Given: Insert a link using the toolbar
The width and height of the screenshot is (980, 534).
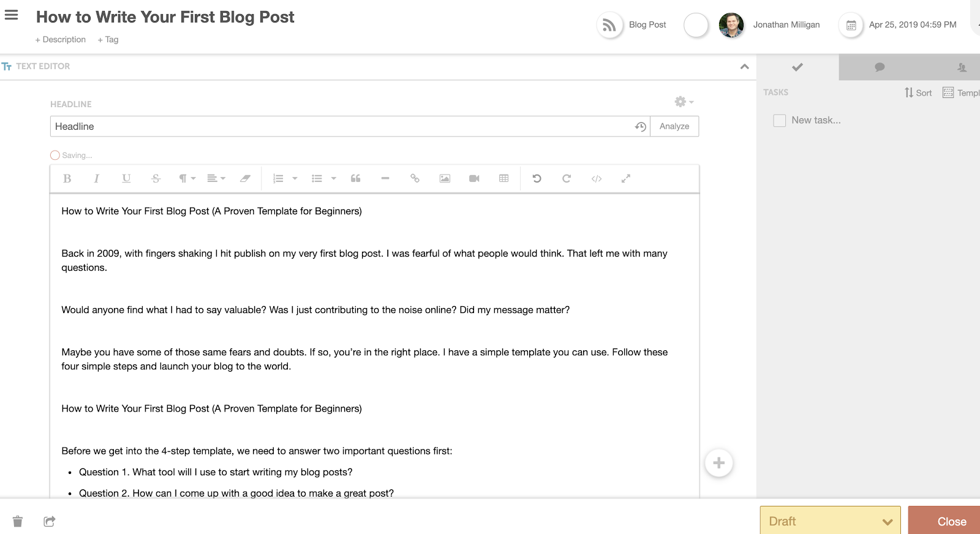Looking at the screenshot, I should click(x=415, y=179).
